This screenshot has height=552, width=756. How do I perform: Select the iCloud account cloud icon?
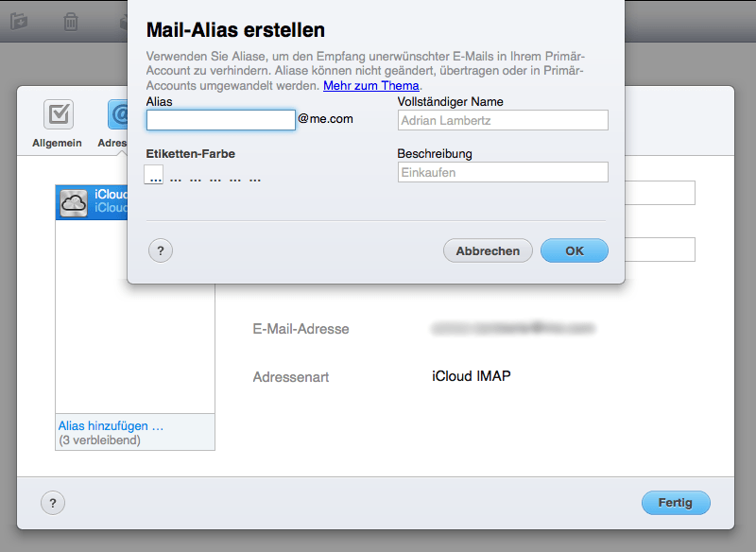point(74,203)
